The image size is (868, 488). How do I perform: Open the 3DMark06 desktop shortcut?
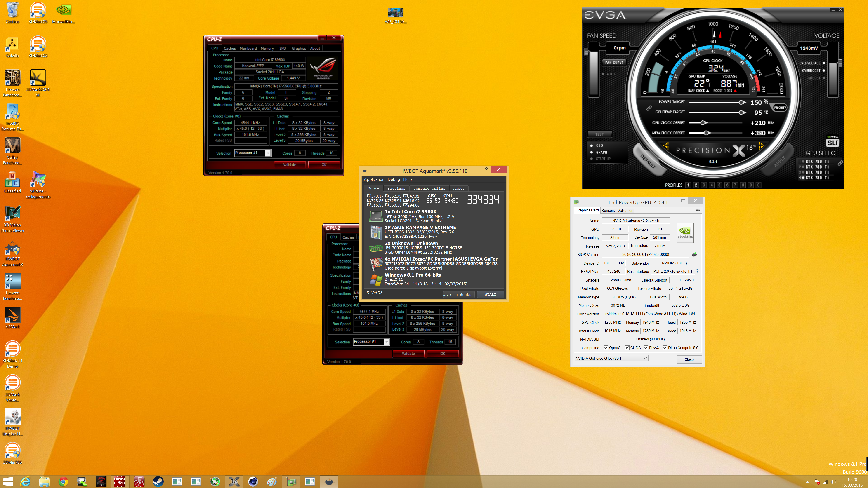[12, 454]
